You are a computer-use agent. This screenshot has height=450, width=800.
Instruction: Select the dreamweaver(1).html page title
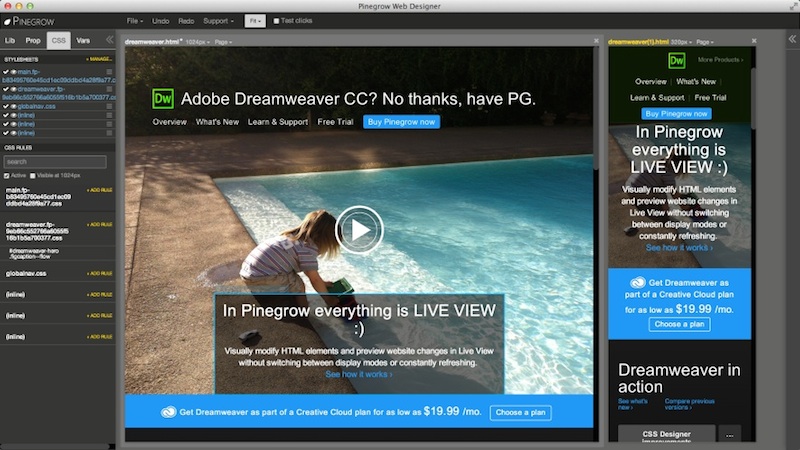click(638, 42)
